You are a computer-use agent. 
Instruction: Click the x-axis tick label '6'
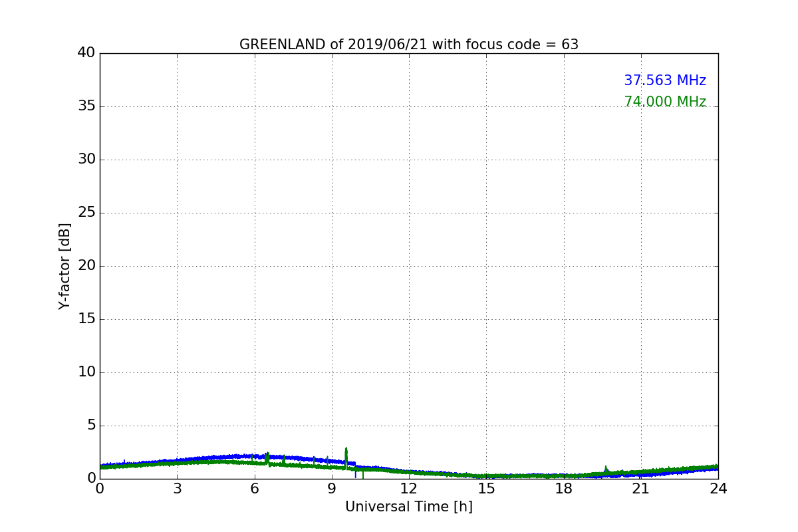(x=254, y=489)
